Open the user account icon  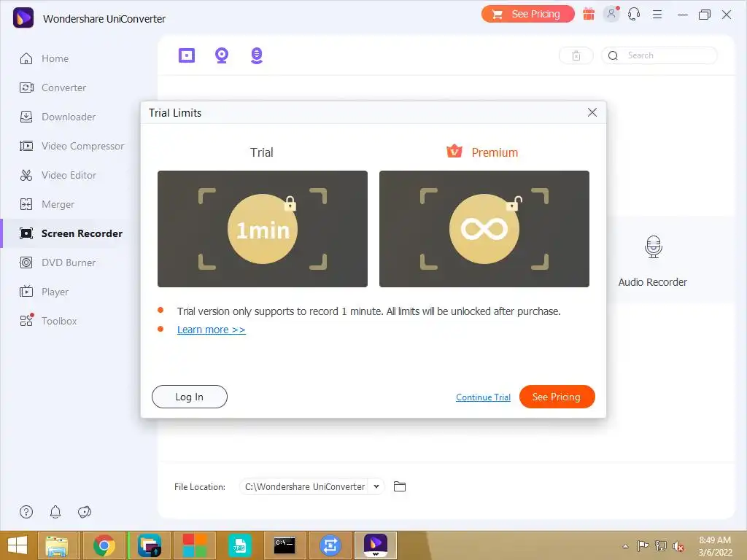(x=611, y=15)
